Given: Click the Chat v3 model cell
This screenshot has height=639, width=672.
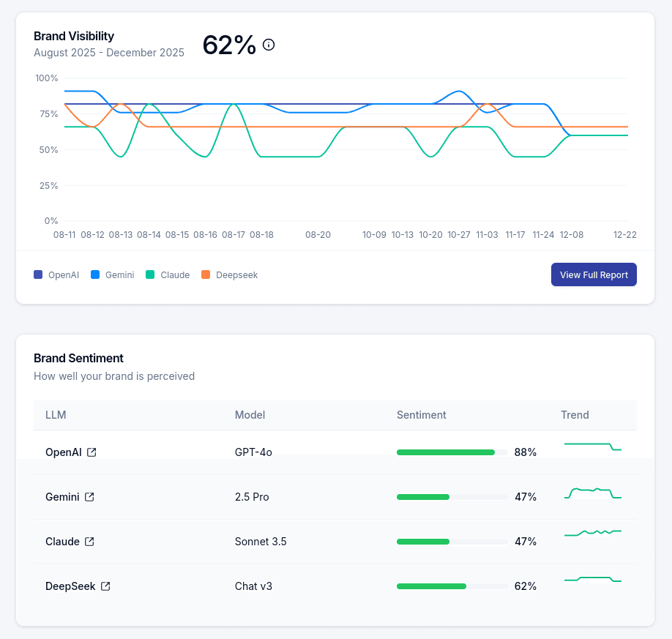Looking at the screenshot, I should [x=253, y=586].
